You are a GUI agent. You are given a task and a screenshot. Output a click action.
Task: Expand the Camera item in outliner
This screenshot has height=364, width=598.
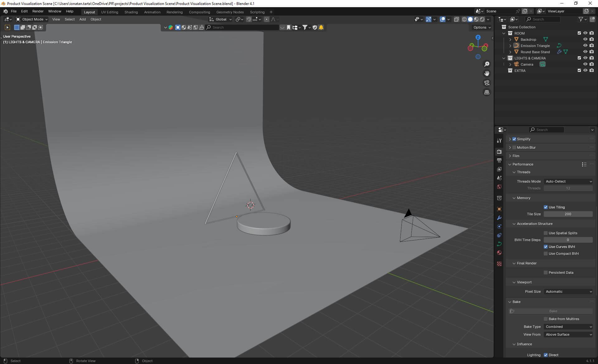click(510, 64)
